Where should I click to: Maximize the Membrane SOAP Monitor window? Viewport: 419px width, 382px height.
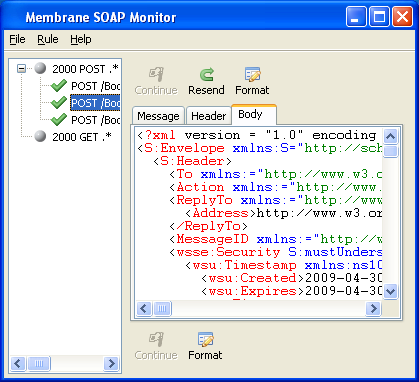pos(379,16)
